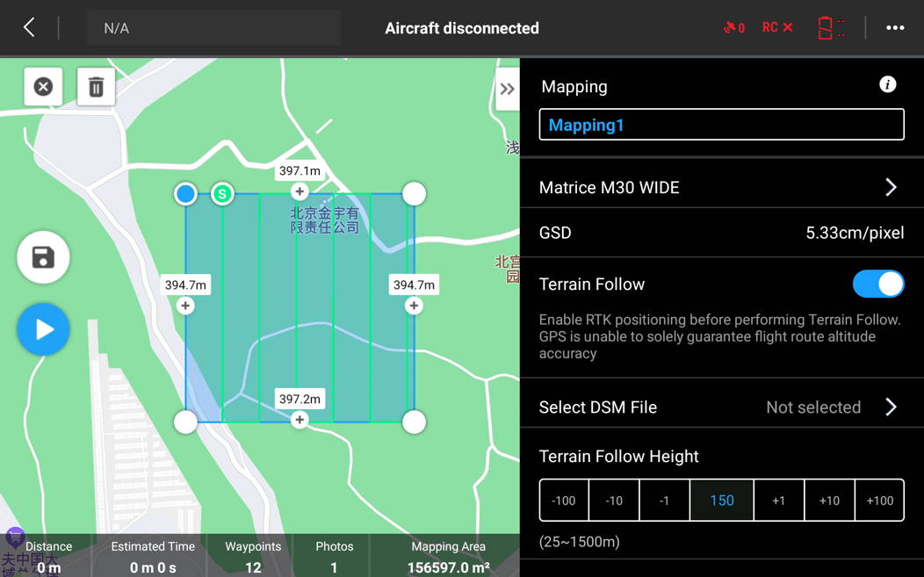Select the blue corner vertex of polygon
Screen dimensions: 924x577
click(185, 193)
